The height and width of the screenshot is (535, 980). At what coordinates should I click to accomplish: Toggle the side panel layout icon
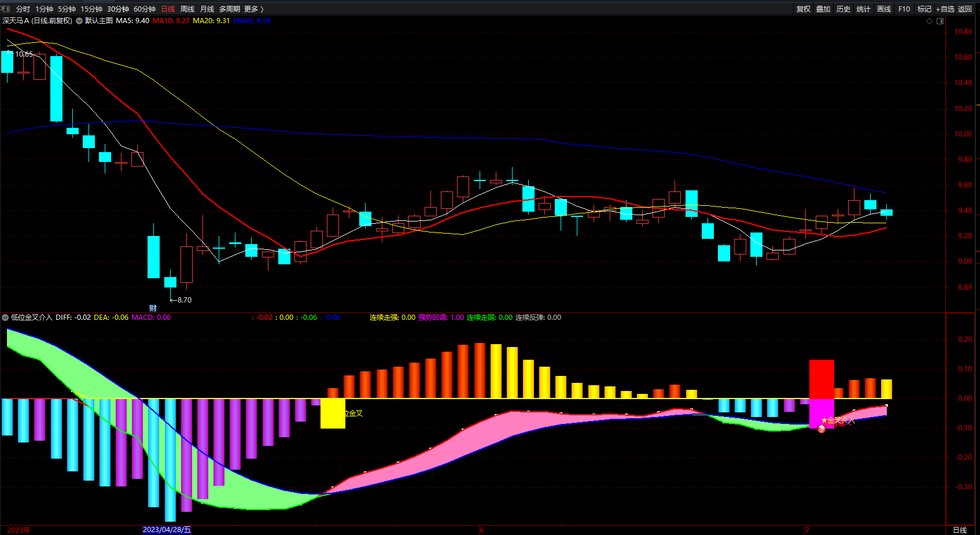(940, 21)
